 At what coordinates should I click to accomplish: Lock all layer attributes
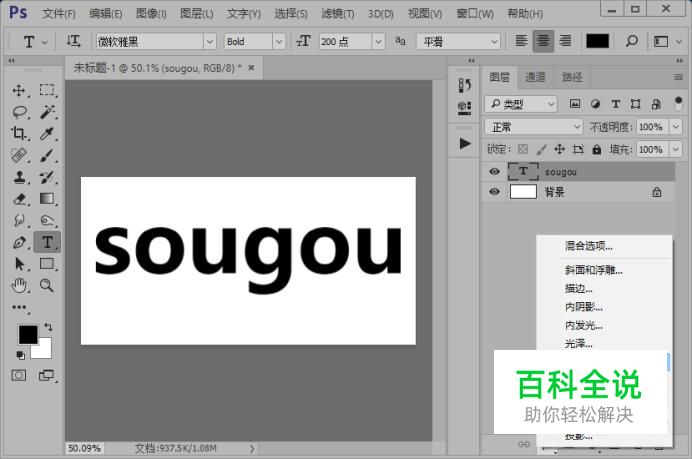point(597,149)
